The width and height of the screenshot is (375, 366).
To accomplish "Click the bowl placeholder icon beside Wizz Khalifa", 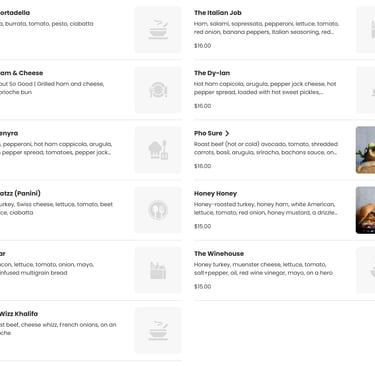I will 158,330.
